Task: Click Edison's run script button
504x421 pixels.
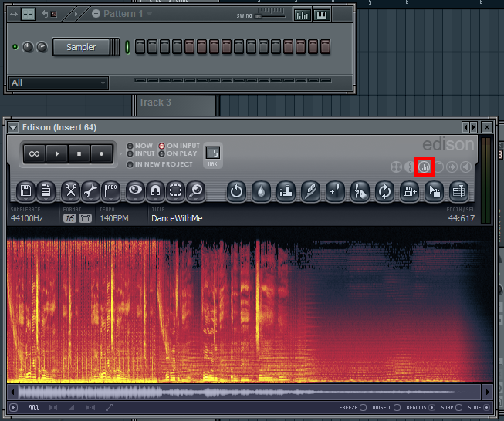Action: (x=458, y=192)
